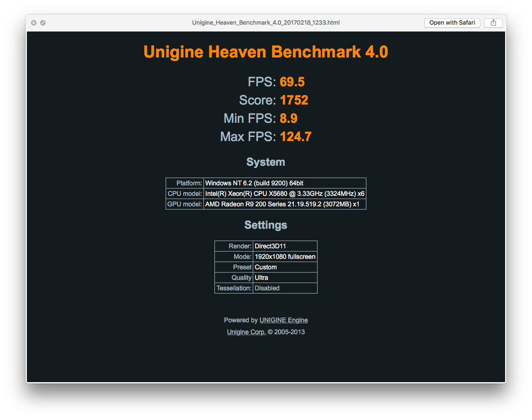Click the GPU model: label cell
532x420 pixels.
[185, 204]
